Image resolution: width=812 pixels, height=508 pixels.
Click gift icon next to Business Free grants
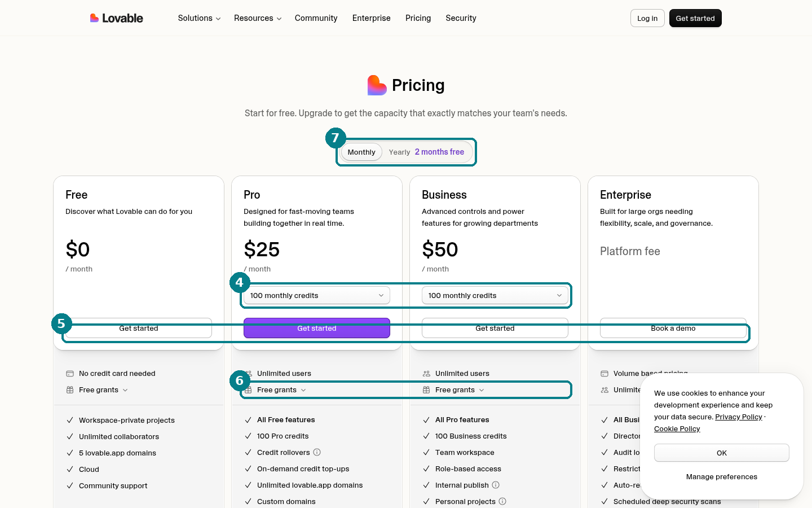click(x=426, y=390)
